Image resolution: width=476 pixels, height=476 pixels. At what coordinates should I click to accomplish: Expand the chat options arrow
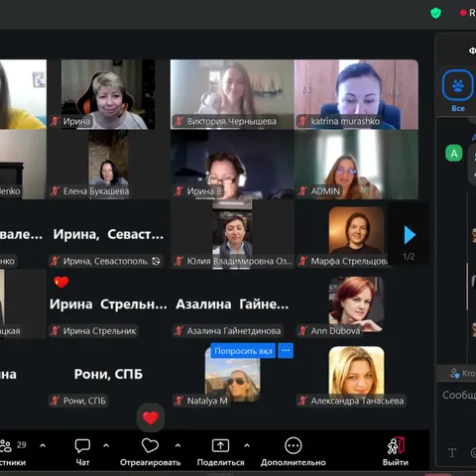[106, 445]
